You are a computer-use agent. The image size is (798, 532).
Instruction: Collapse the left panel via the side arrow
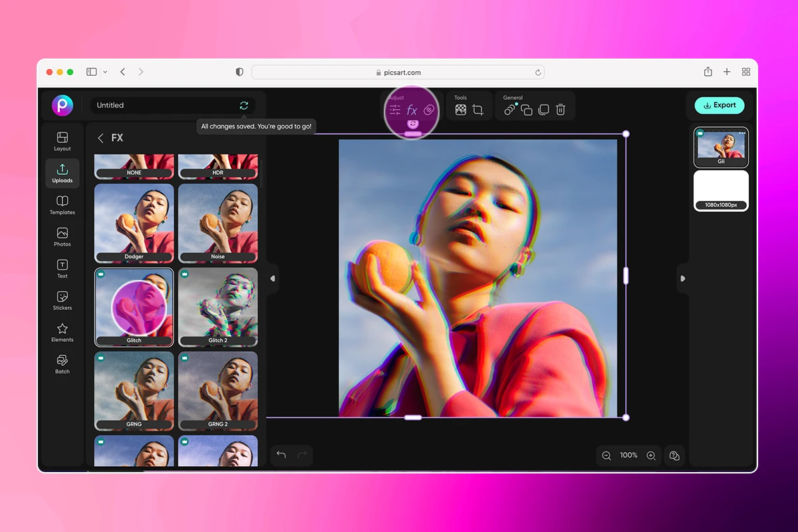(x=272, y=279)
